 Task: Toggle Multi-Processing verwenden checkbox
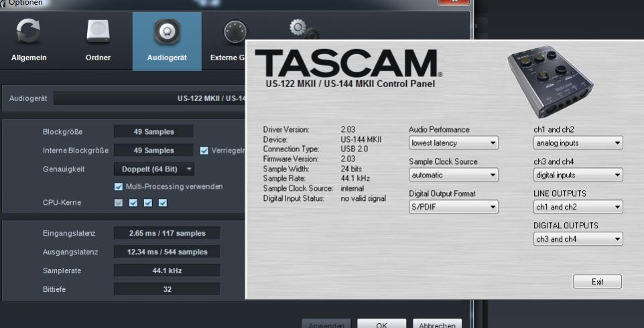click(x=119, y=187)
